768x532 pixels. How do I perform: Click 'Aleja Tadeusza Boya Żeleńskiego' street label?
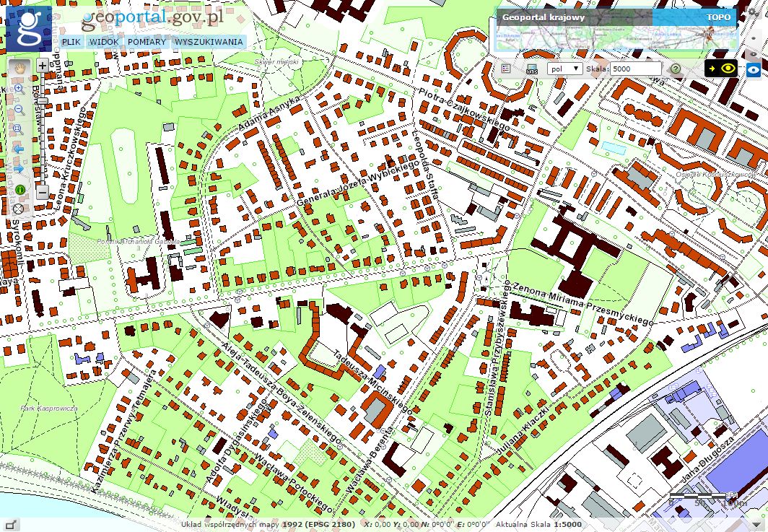click(282, 393)
